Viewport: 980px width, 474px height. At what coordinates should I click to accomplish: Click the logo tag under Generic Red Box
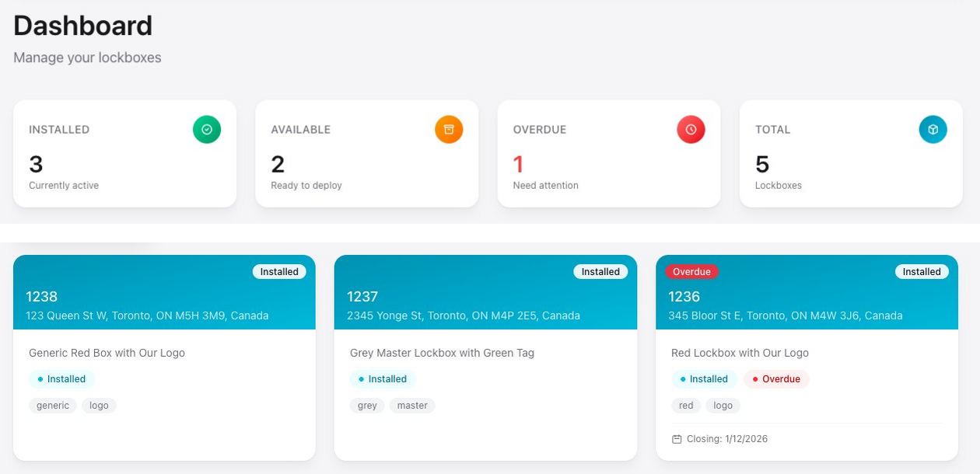click(x=99, y=405)
